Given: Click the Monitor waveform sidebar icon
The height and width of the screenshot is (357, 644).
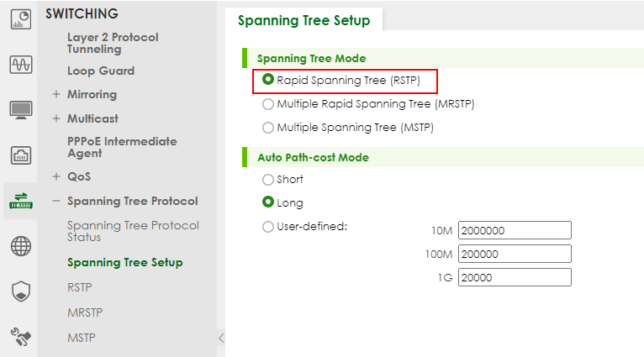Looking at the screenshot, I should point(21,65).
